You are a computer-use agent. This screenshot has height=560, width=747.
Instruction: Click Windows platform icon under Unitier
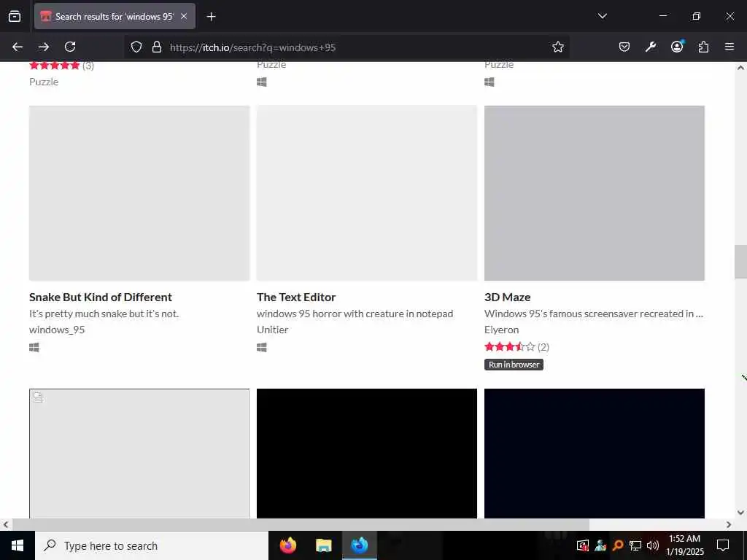click(262, 348)
